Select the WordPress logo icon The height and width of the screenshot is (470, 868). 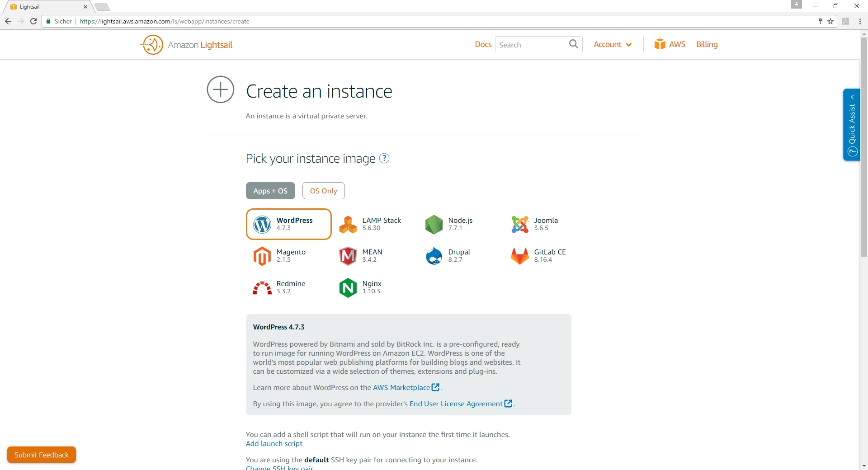pos(262,224)
